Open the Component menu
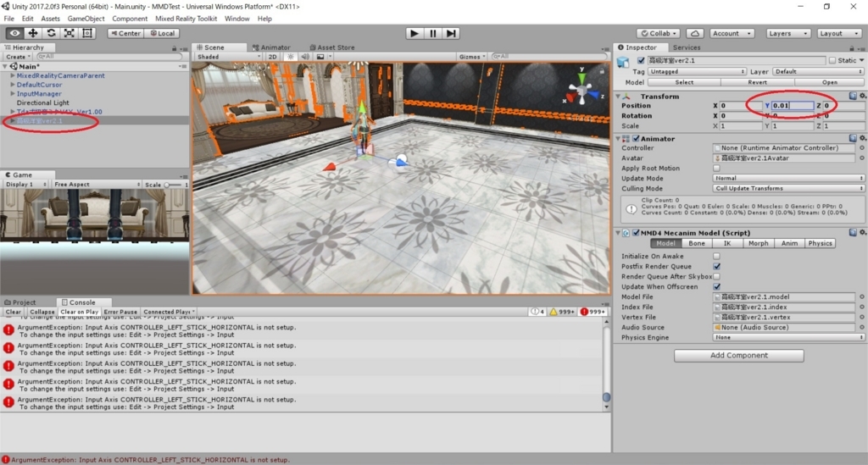Screen dimensions: 868x465 (130, 19)
